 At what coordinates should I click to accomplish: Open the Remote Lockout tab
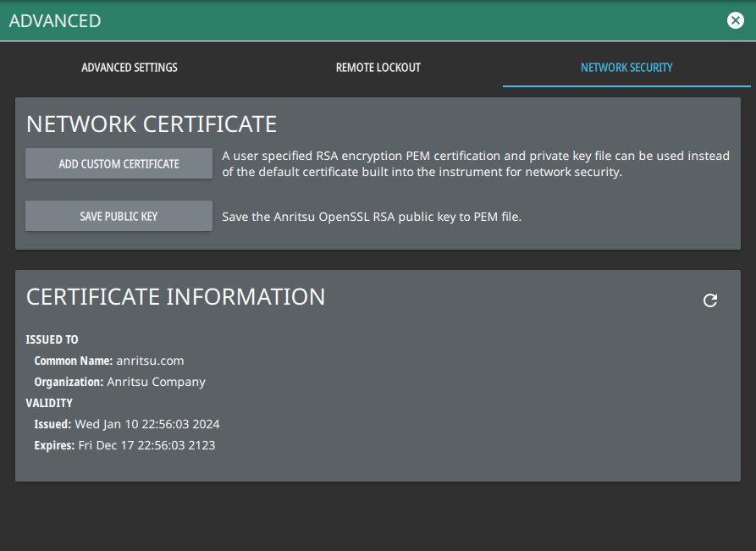[x=378, y=68]
